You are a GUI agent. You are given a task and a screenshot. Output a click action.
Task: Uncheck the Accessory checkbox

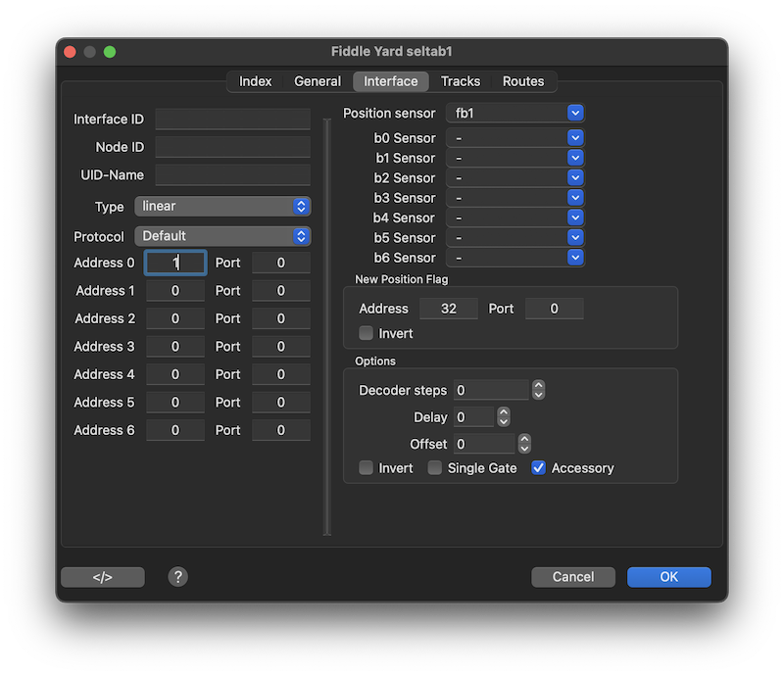point(538,468)
